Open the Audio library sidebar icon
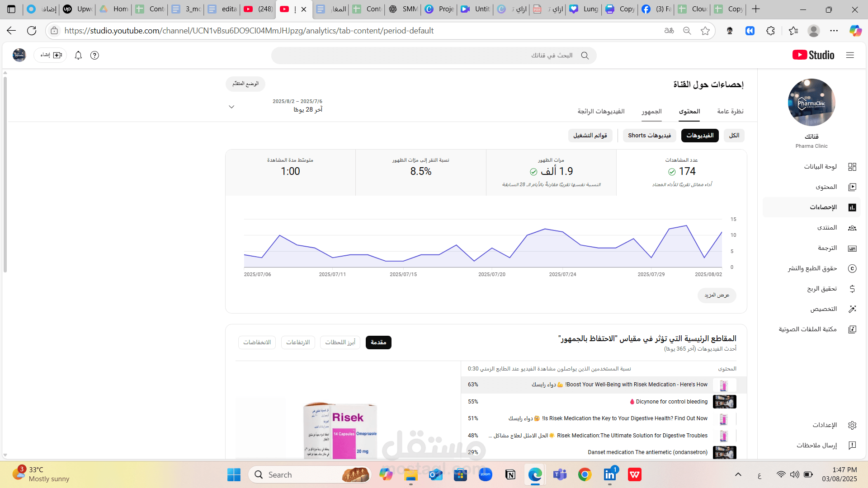 [x=852, y=329]
